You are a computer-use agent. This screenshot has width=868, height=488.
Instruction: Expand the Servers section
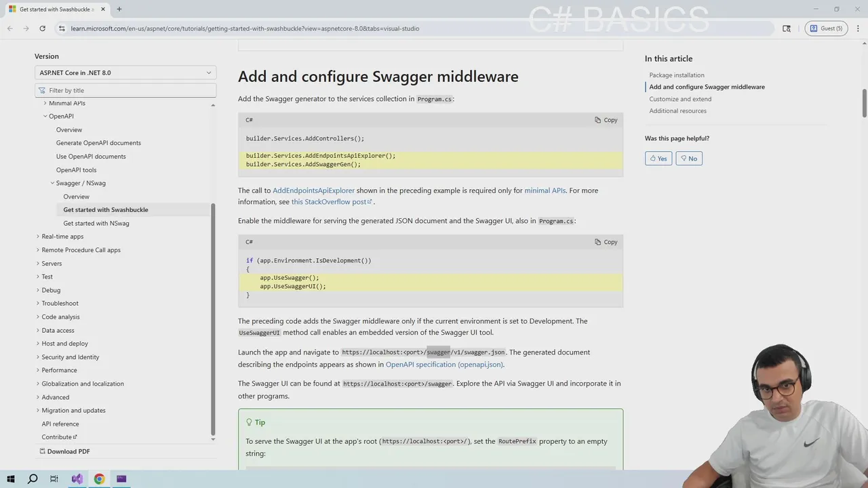(x=38, y=263)
